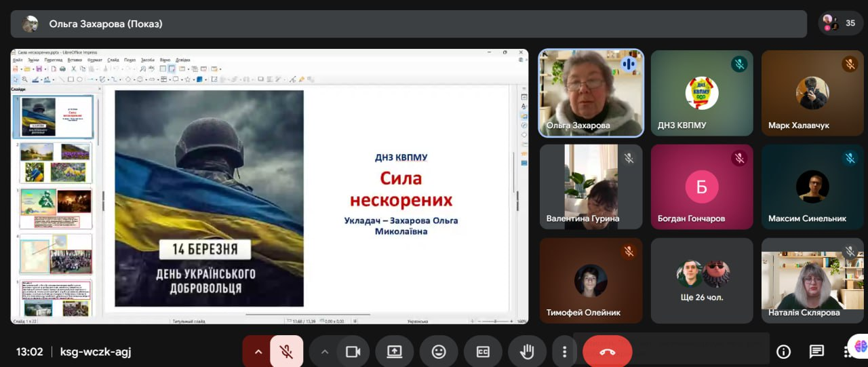This screenshot has height=367, width=868.
Task: Click the Ольга Захарова (Показ) presentation banner
Action: [x=408, y=24]
